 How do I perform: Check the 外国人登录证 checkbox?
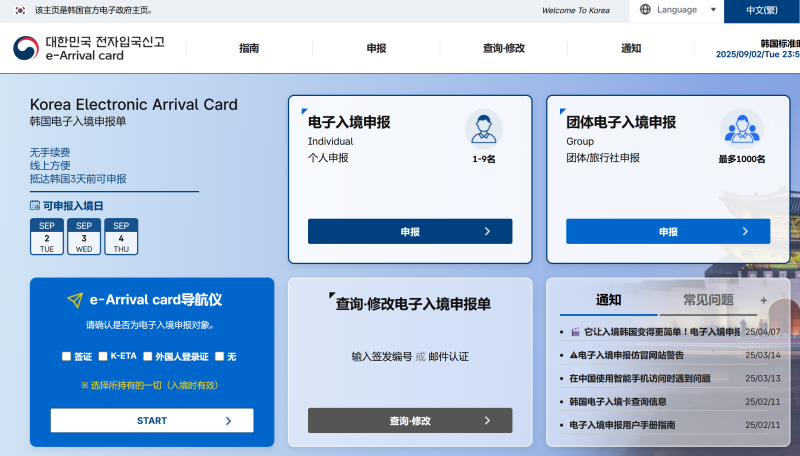point(147,356)
